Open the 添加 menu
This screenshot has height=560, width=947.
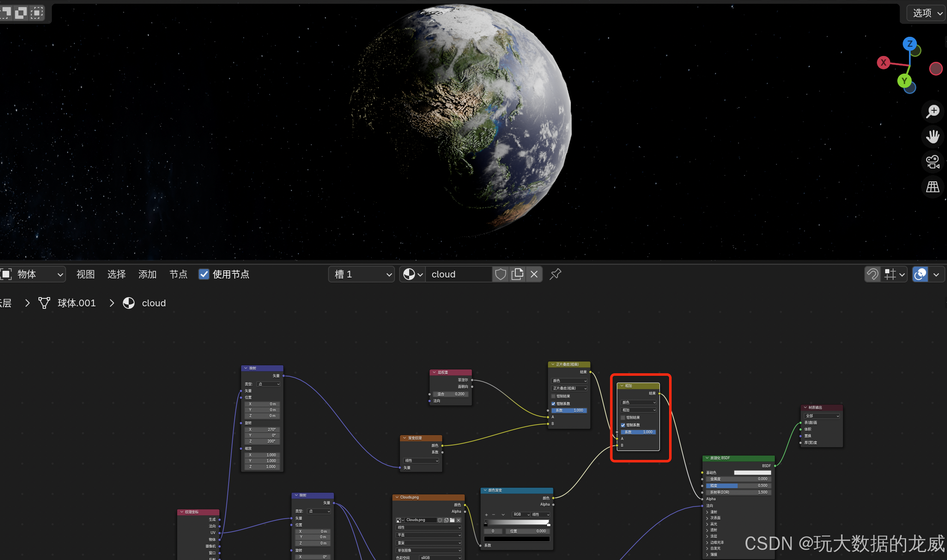pyautogui.click(x=147, y=275)
